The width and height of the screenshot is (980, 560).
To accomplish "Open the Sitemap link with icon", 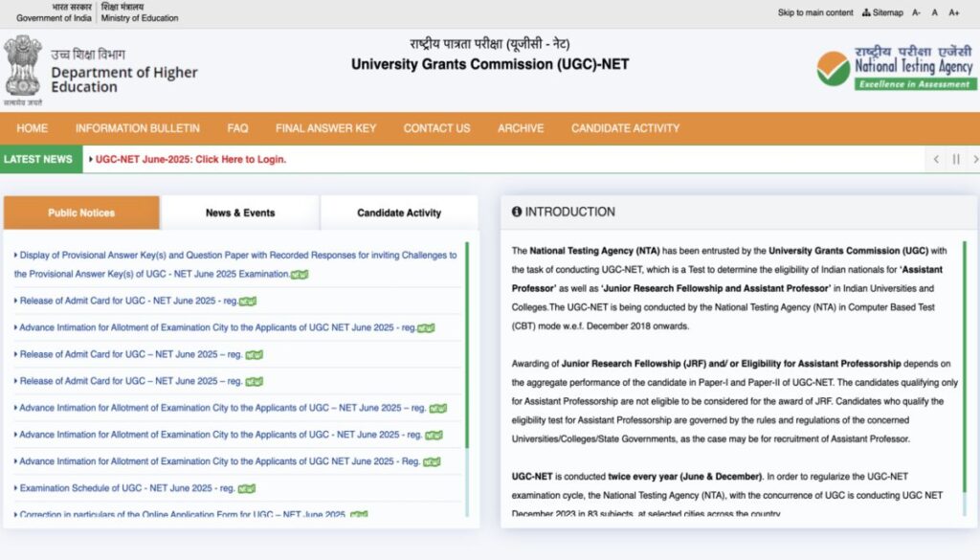I will [881, 12].
